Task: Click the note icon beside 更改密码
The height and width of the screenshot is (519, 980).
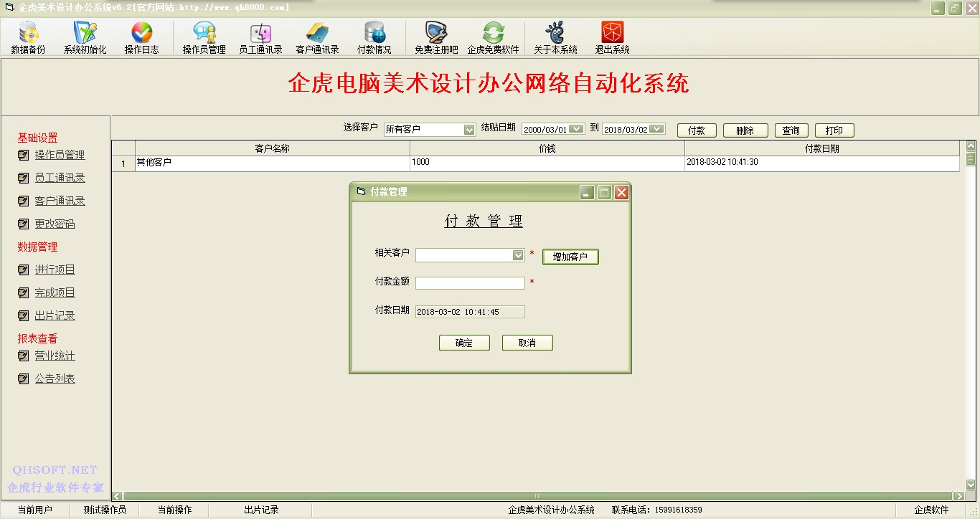Action: pyautogui.click(x=24, y=224)
